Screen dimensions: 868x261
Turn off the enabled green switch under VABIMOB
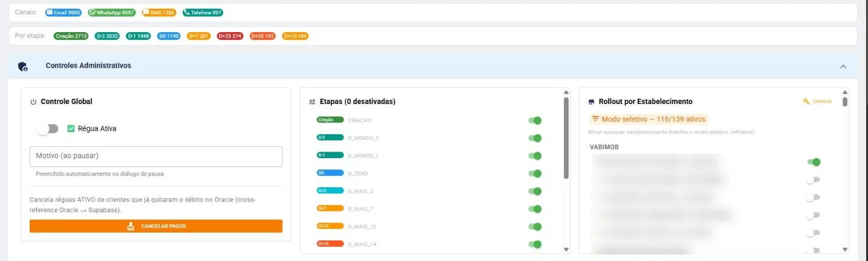[813, 162]
